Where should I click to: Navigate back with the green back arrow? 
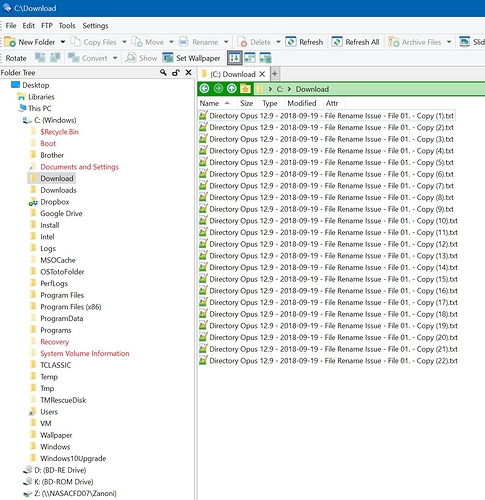[205, 89]
